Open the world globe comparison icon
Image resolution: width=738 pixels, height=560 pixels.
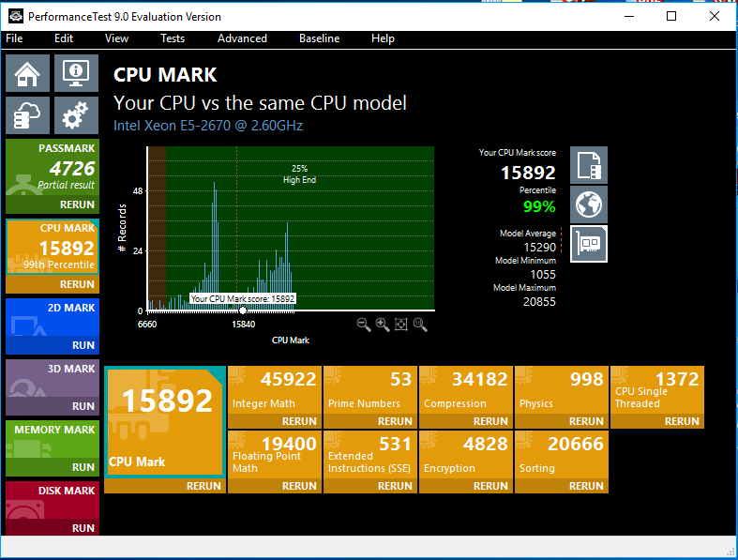pyautogui.click(x=589, y=204)
